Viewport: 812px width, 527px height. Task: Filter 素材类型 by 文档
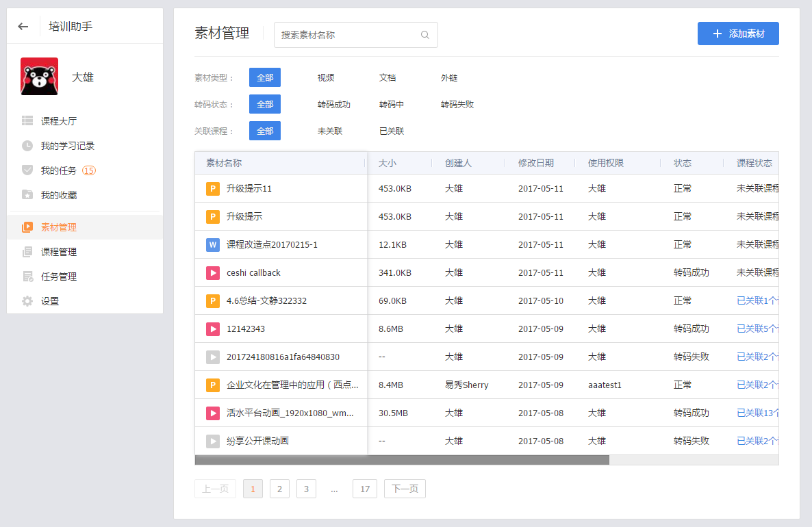pyautogui.click(x=388, y=77)
